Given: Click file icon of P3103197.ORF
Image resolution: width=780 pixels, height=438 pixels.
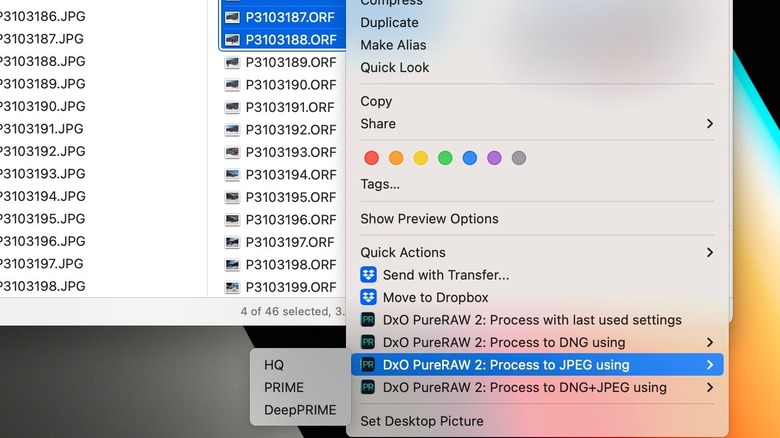Looking at the screenshot, I should [x=232, y=242].
